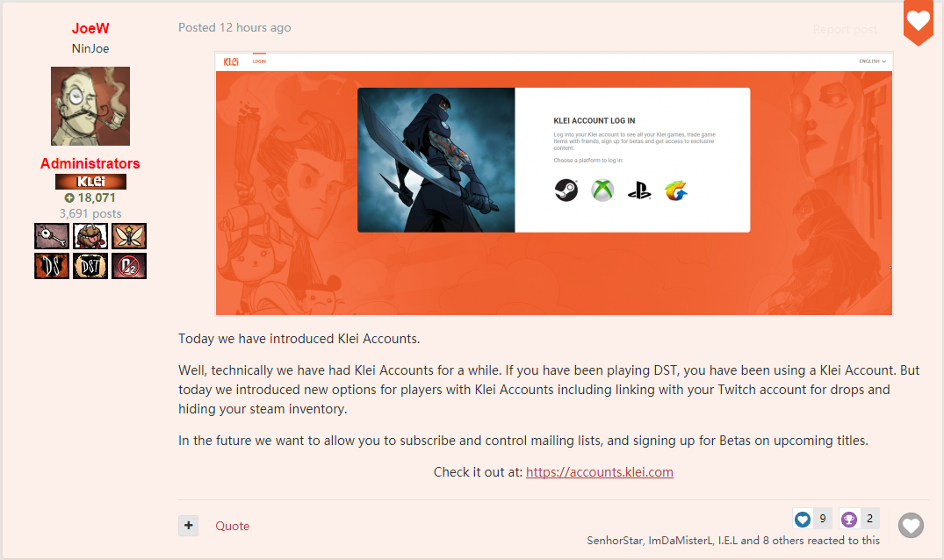
Task: Click the plus multiquote button
Action: click(189, 526)
